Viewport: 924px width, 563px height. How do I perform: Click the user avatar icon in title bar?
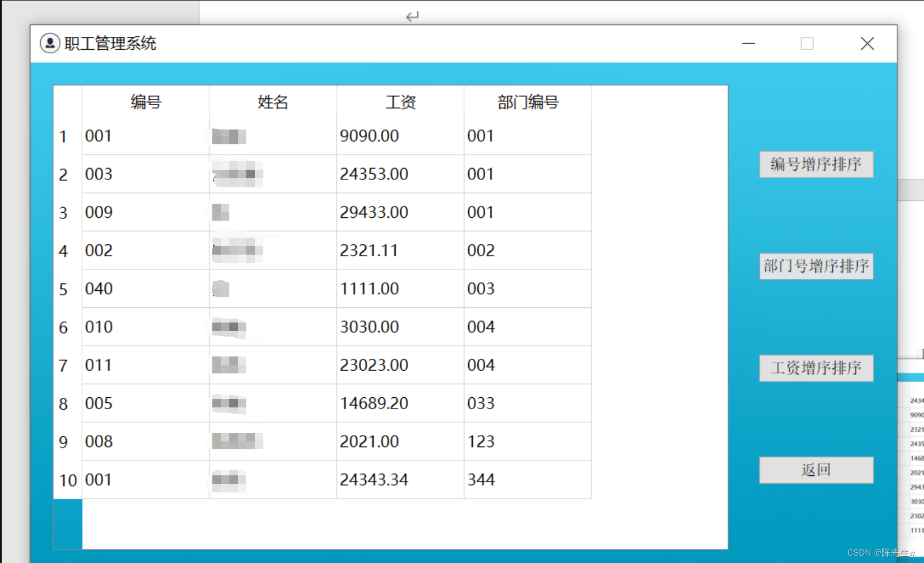50,43
